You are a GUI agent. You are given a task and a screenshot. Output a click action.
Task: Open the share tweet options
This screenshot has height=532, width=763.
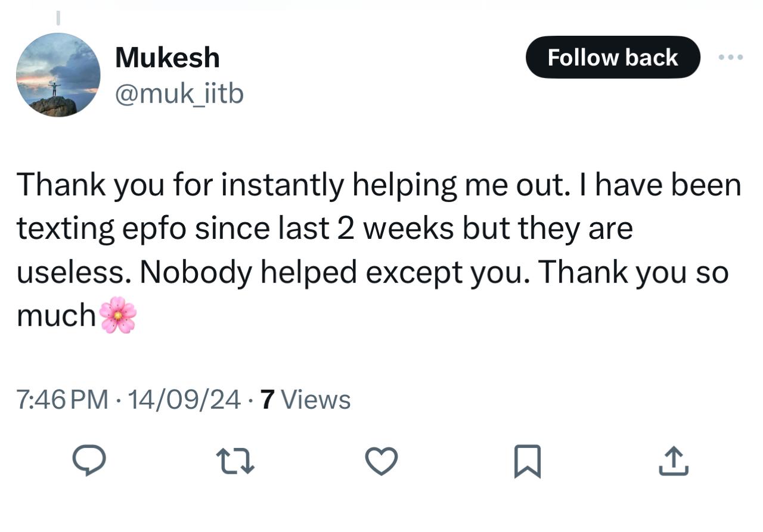674,462
